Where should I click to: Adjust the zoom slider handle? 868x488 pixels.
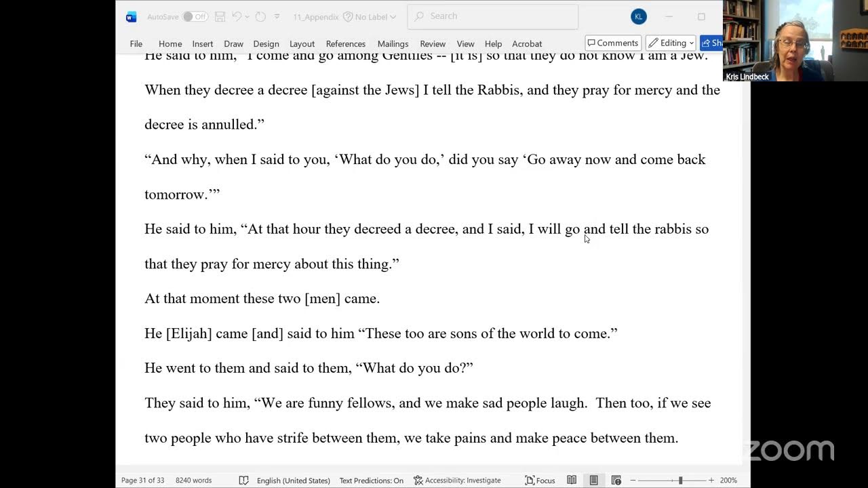point(680,480)
